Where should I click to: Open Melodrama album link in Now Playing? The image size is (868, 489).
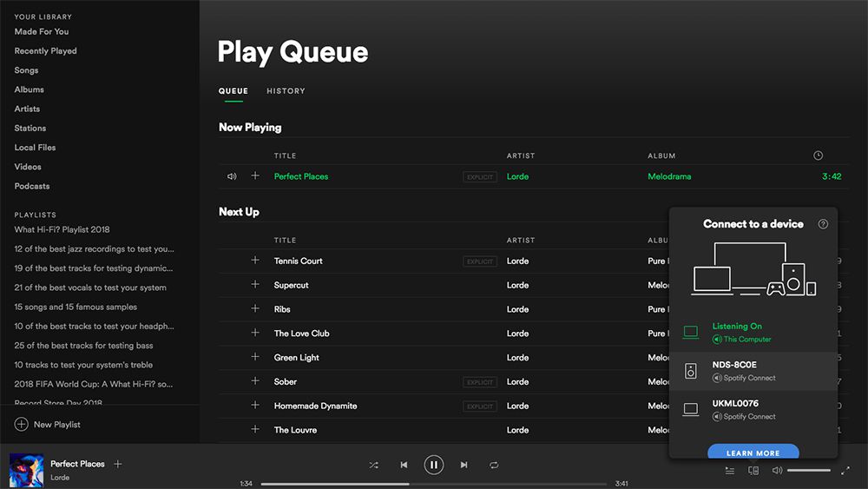(x=669, y=176)
